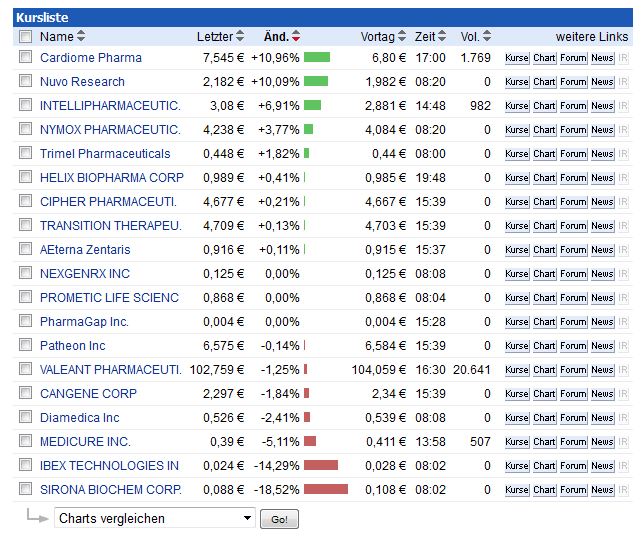
Task: Open News for SIRONA BIOCHEM CORP.
Action: click(602, 490)
